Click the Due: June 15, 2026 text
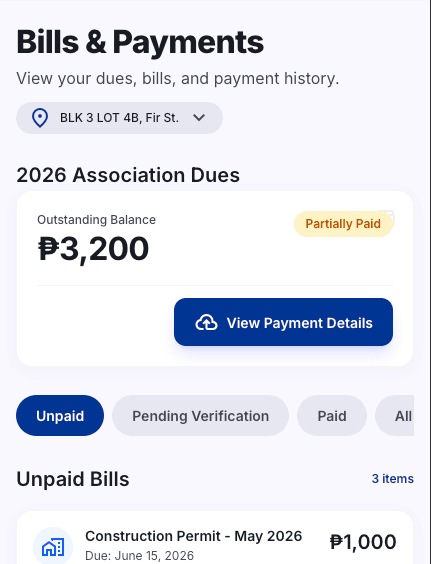The height and width of the screenshot is (564, 431). 140,556
